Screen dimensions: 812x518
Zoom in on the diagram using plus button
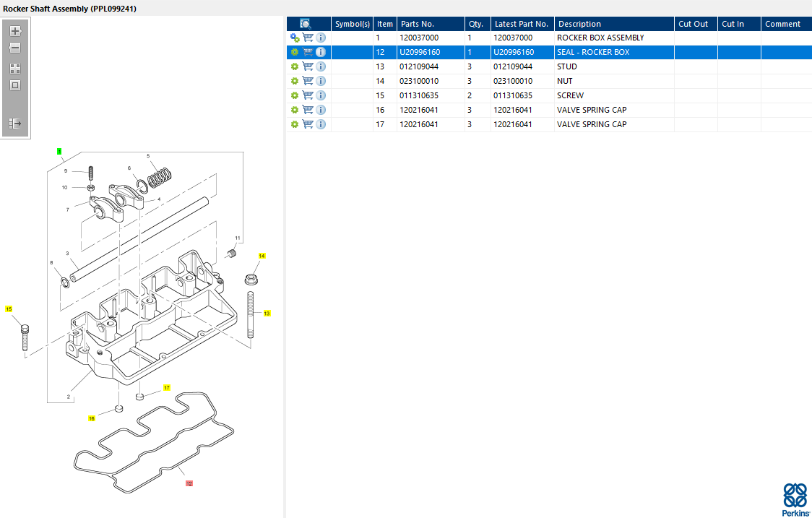pos(15,31)
